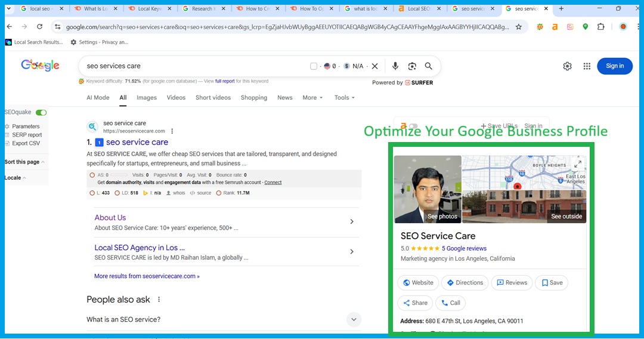Image resolution: width=644 pixels, height=339 pixels.
Task: Open More results from seoservicecare.com
Action: coord(147,276)
